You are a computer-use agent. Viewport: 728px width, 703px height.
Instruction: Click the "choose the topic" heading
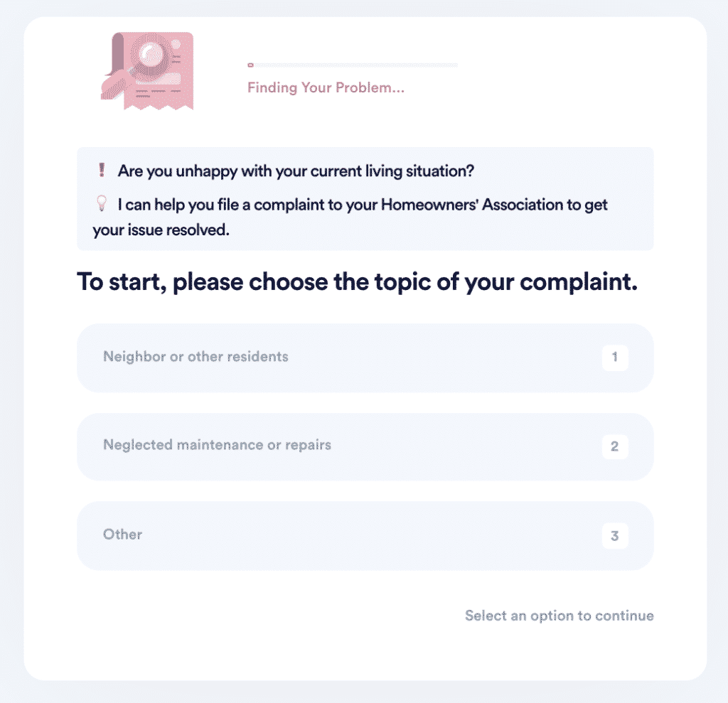[355, 282]
